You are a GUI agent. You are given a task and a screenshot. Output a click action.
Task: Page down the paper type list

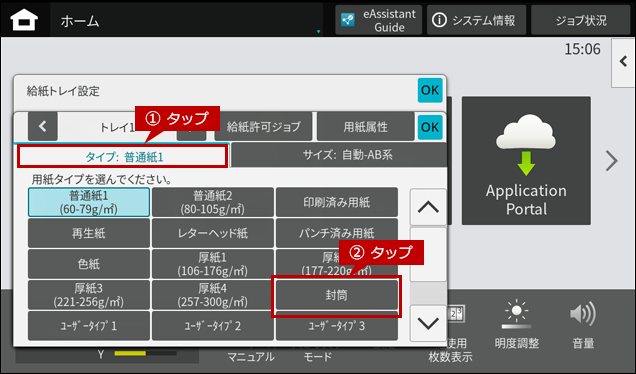[428, 323]
